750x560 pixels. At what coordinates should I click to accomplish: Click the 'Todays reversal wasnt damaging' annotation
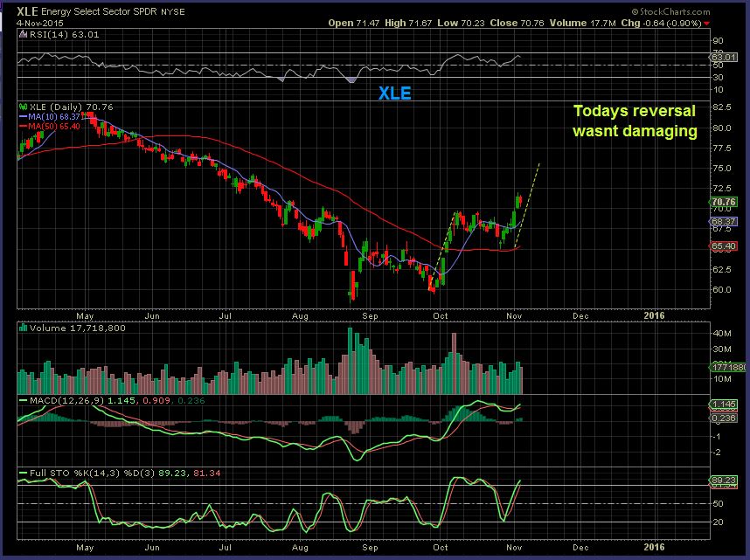635,121
